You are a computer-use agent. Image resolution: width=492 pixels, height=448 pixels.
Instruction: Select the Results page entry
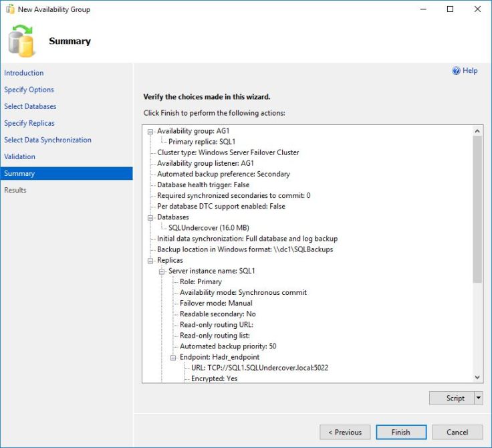(15, 190)
